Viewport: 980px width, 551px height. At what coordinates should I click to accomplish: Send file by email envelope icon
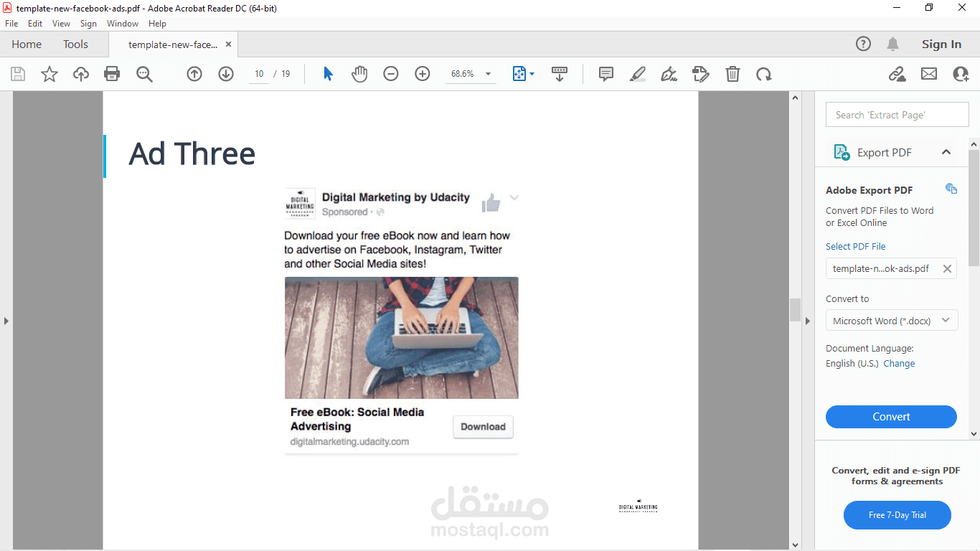tap(929, 74)
